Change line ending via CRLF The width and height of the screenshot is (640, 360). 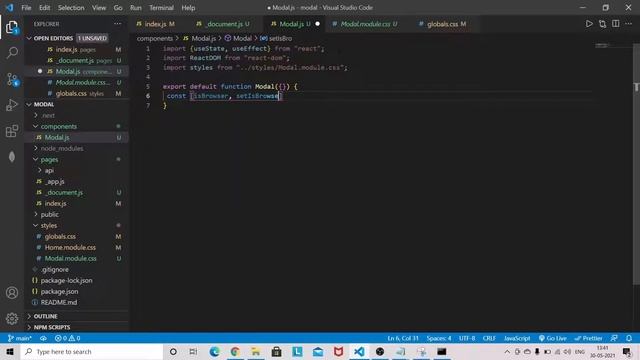pyautogui.click(x=489, y=338)
